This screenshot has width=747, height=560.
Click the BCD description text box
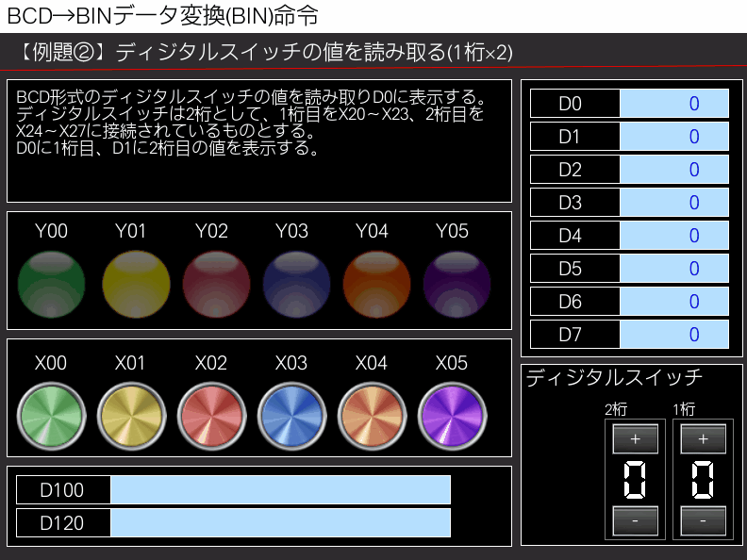pyautogui.click(x=259, y=141)
